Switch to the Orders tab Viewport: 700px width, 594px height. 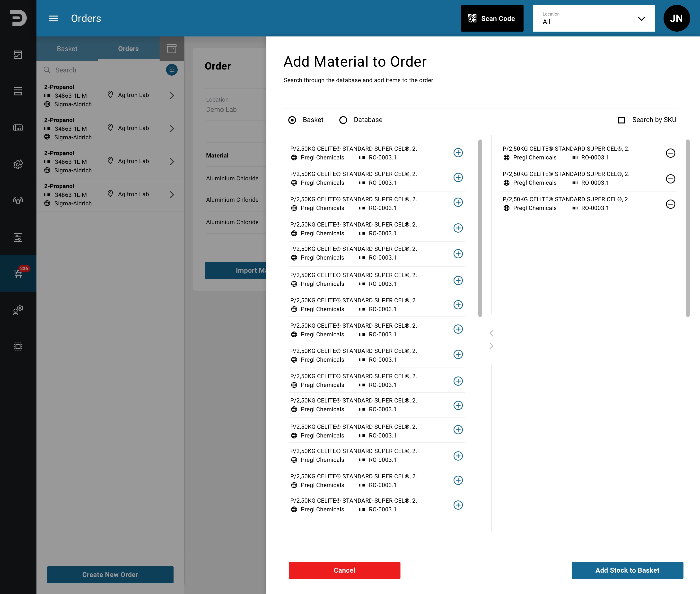tap(128, 49)
